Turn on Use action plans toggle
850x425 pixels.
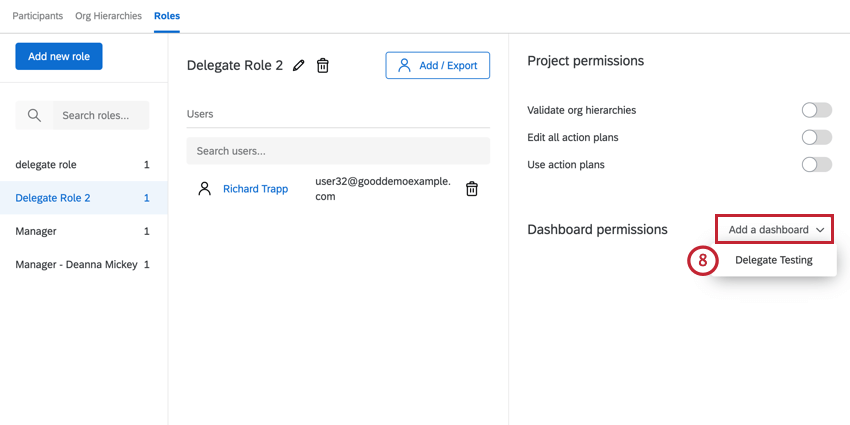click(x=816, y=164)
